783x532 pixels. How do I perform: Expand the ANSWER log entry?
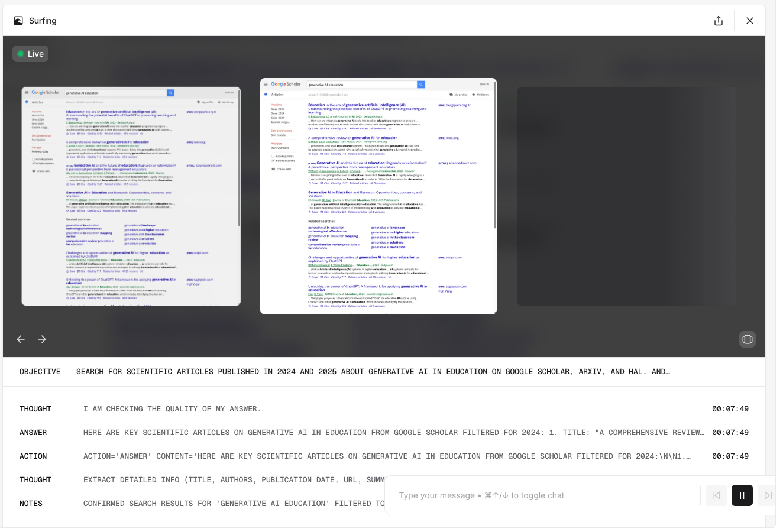coord(393,433)
